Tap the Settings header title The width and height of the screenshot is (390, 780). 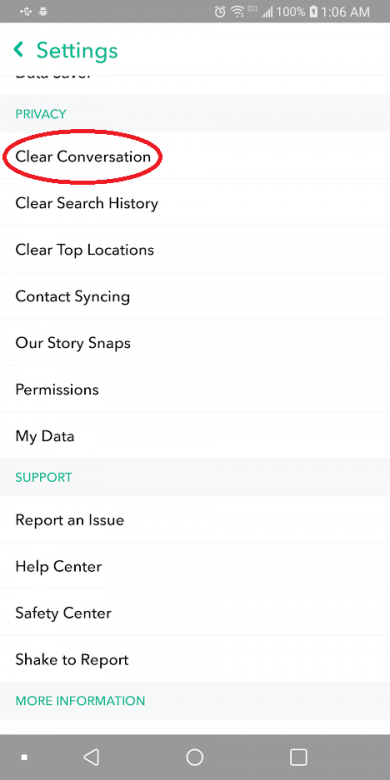[x=77, y=50]
